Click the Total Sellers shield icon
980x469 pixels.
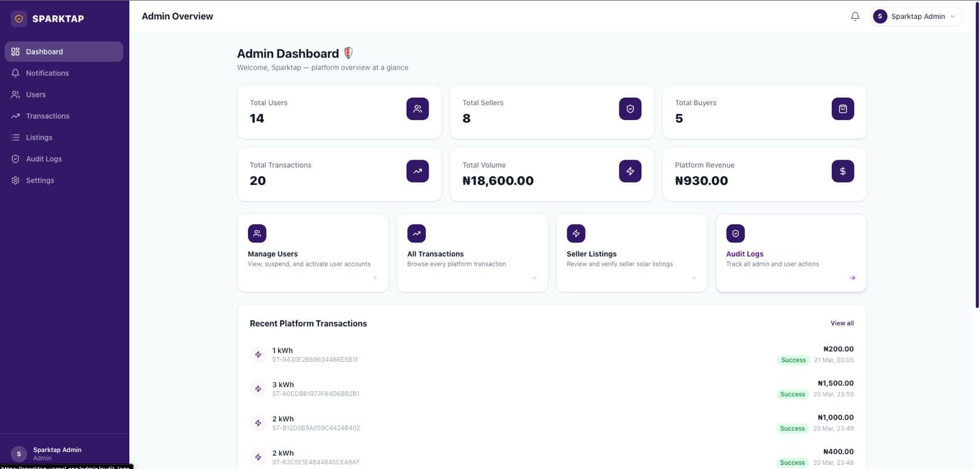630,109
